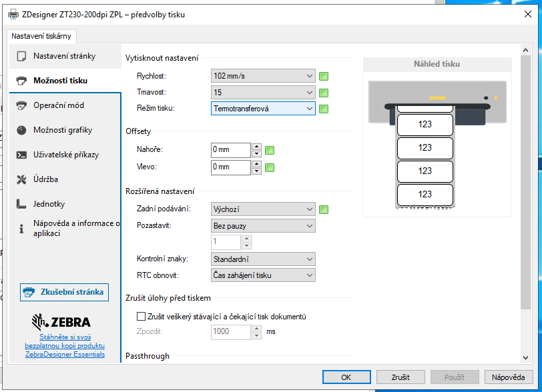Image resolution: width=542 pixels, height=392 pixels.
Task: Switch to Možnosti tisku section
Action: point(60,81)
